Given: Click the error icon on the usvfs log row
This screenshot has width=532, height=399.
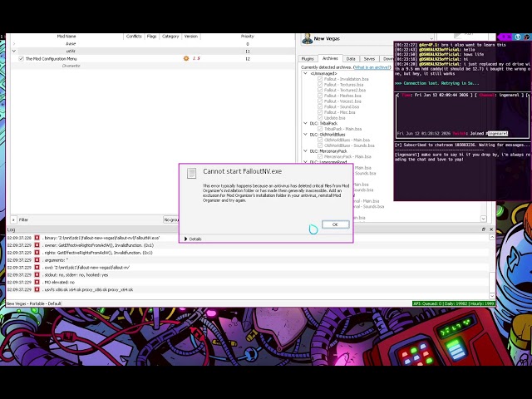Looking at the screenshot, I should (37, 290).
